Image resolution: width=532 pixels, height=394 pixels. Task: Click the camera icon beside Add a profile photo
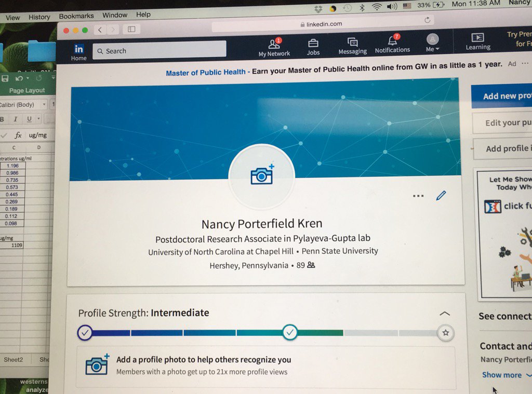click(97, 364)
